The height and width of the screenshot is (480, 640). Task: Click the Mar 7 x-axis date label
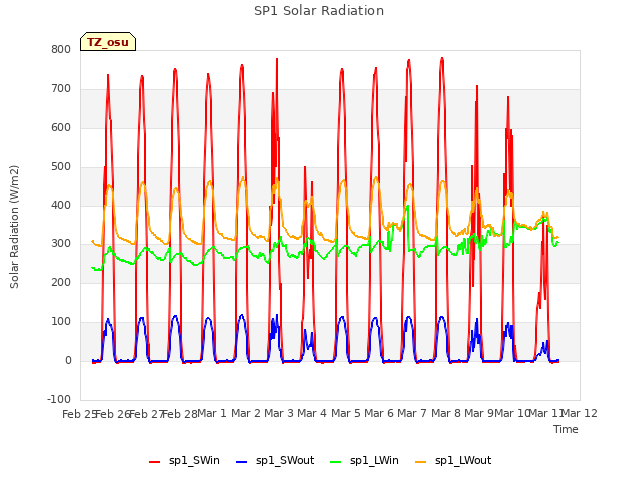tap(412, 413)
